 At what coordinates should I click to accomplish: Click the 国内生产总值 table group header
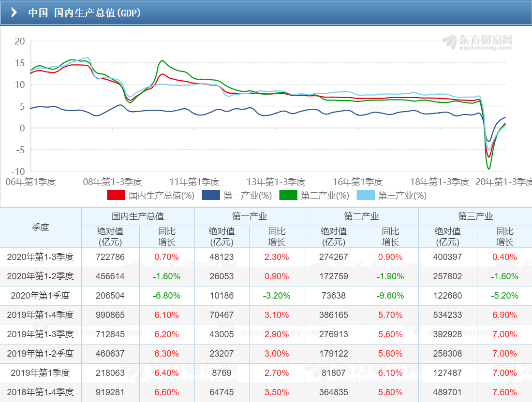click(138, 216)
